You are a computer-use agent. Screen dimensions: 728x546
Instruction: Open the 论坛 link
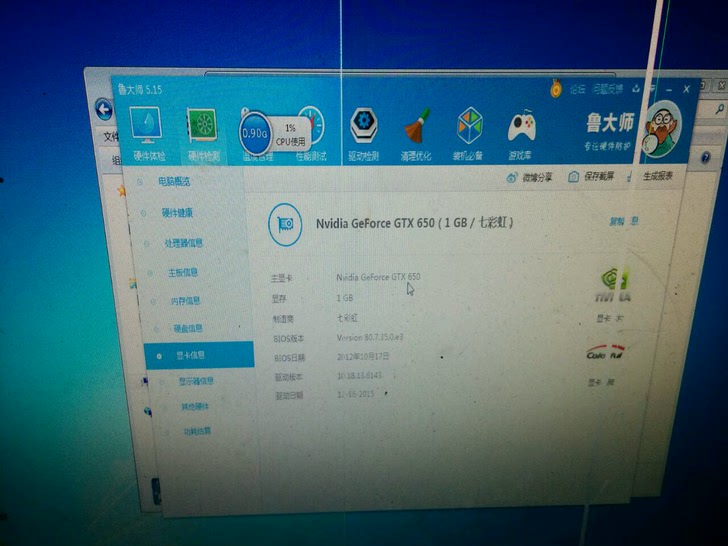click(578, 89)
